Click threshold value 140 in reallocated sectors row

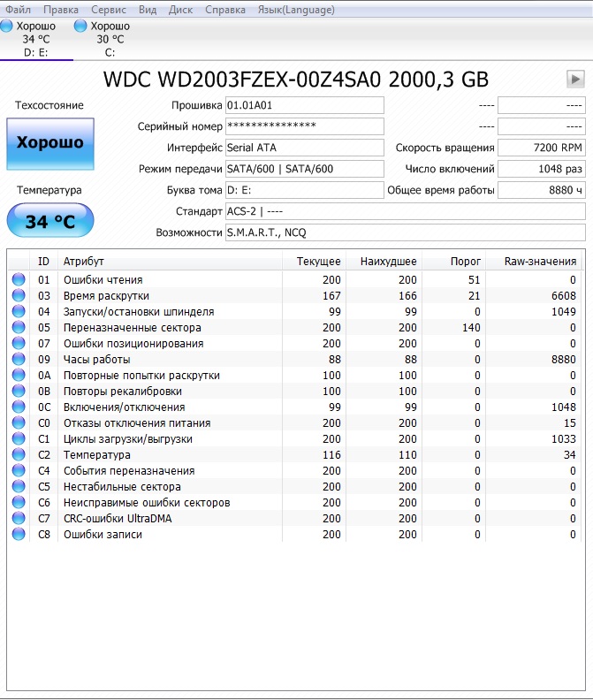tap(471, 328)
